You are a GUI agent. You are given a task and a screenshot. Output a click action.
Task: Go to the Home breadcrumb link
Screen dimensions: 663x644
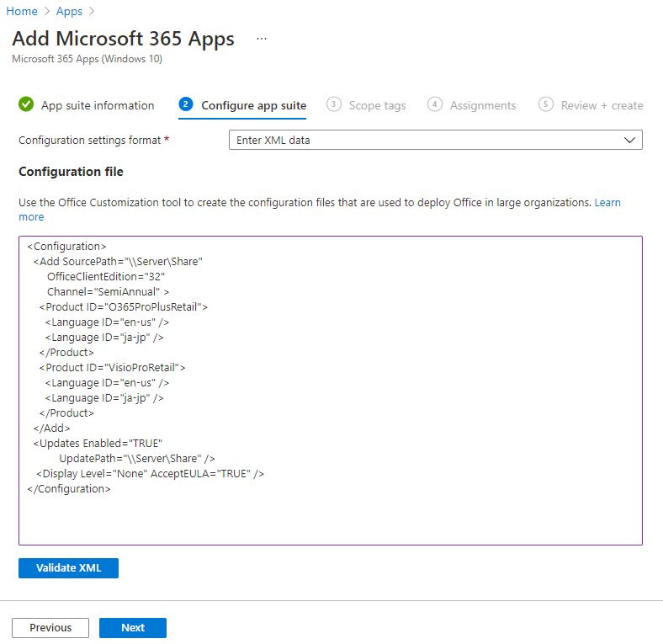pos(22,11)
